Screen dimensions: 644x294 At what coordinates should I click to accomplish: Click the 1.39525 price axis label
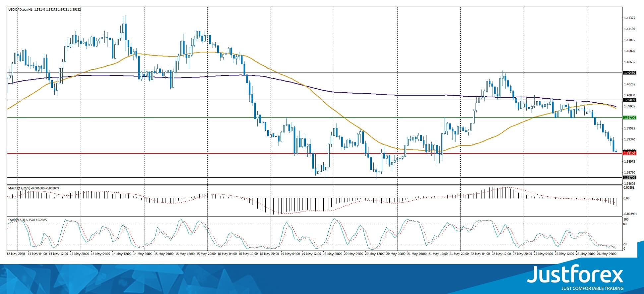click(x=629, y=128)
